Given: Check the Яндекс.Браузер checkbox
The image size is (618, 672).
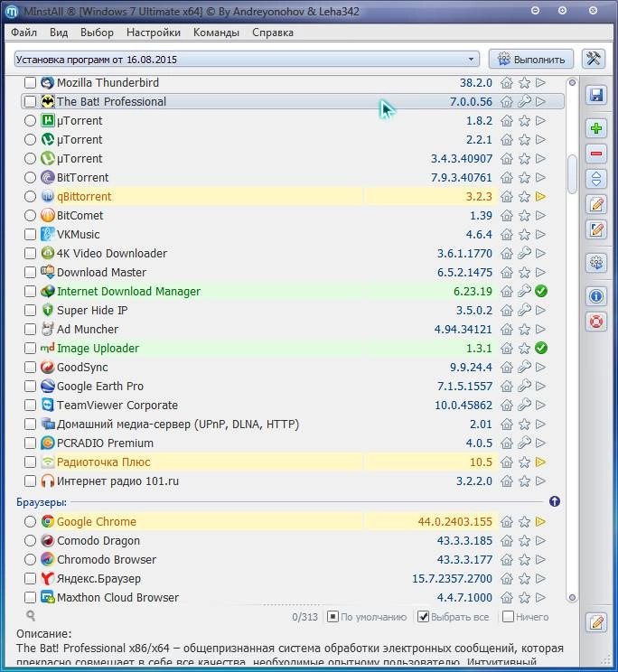Looking at the screenshot, I should [30, 579].
